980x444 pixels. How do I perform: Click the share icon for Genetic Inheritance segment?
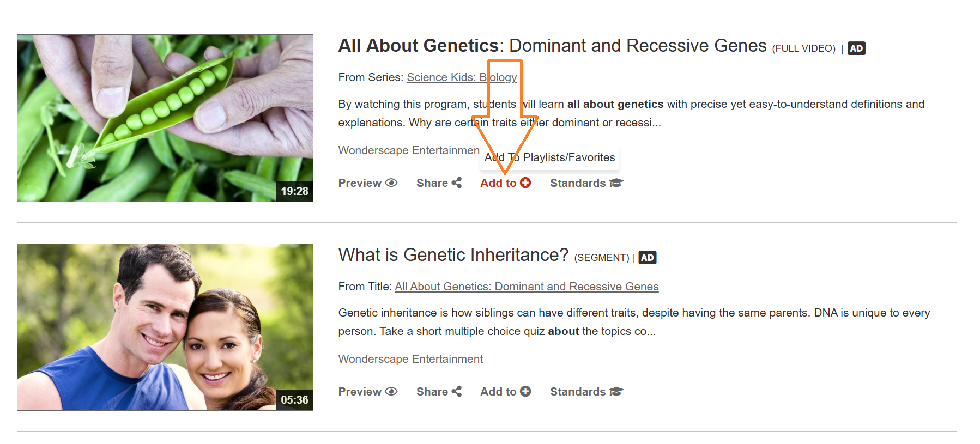[x=456, y=392]
